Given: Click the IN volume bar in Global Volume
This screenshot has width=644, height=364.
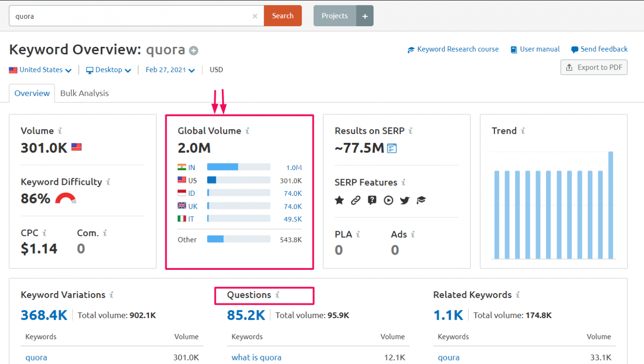Looking at the screenshot, I should point(239,168).
